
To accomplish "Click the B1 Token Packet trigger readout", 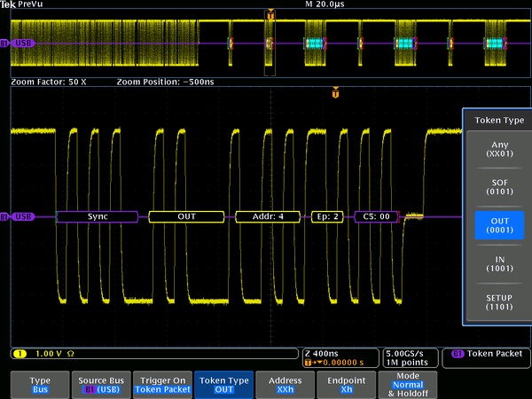I will pyautogui.click(x=487, y=354).
